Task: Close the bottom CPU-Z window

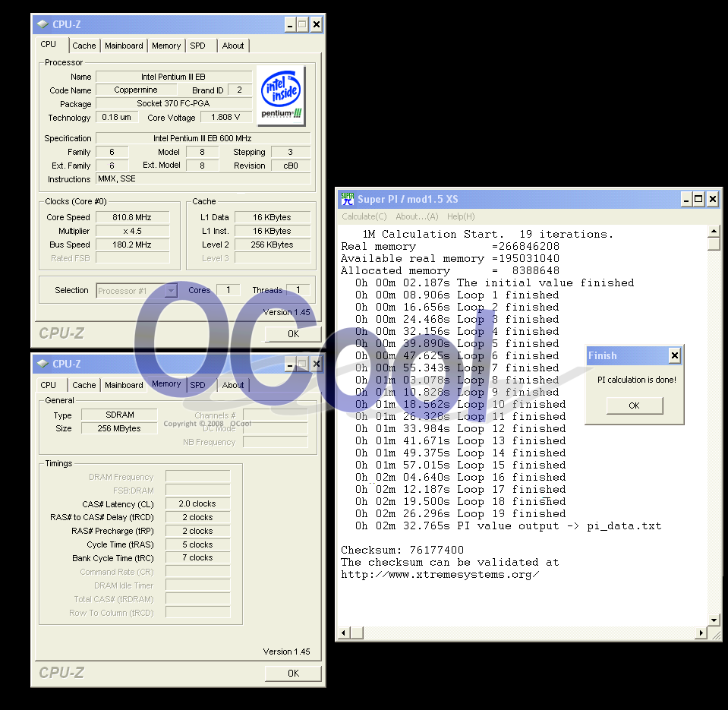Action: point(317,364)
